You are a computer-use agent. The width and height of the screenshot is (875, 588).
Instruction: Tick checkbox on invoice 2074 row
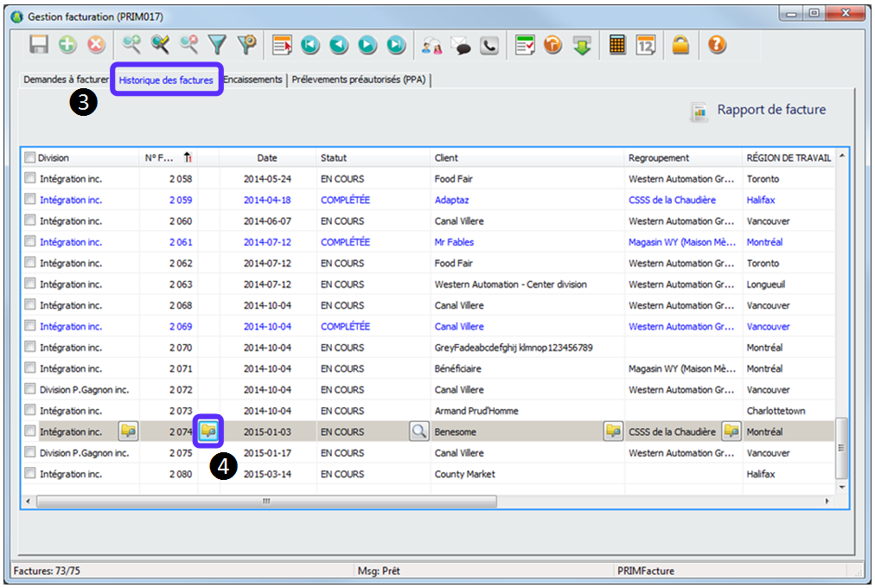click(30, 431)
